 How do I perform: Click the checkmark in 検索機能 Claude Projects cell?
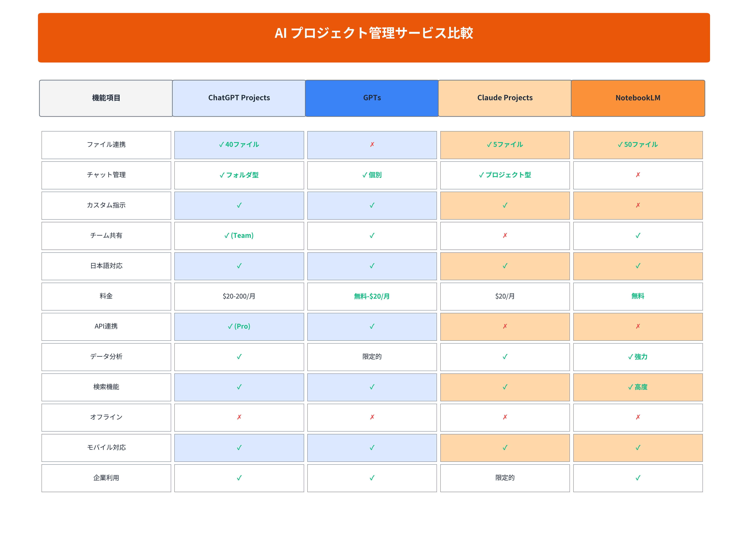(505, 387)
